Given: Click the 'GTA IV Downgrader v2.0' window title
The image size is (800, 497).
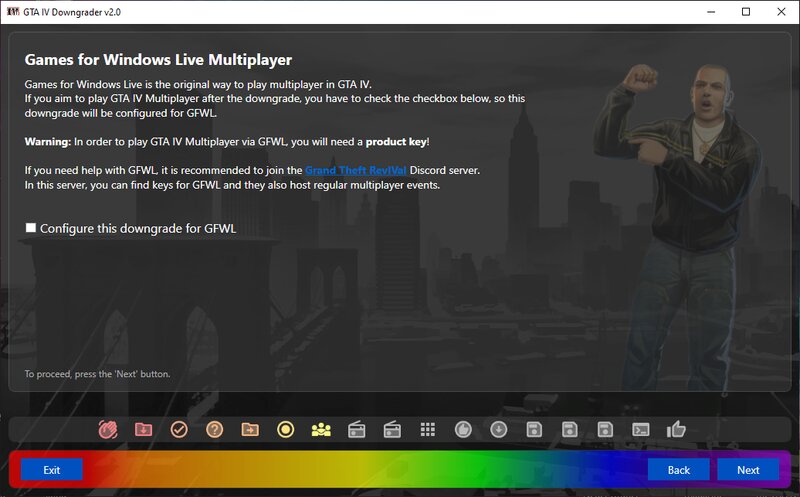Looking at the screenshot, I should 72,12.
